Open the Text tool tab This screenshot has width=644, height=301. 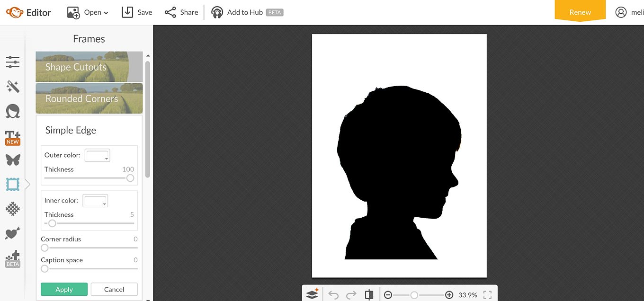(13, 137)
